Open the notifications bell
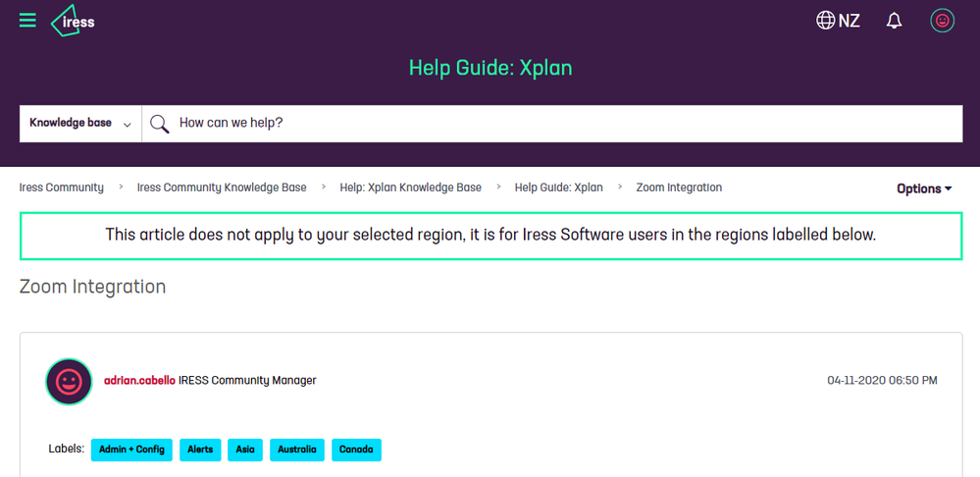980x477 pixels. coord(894,21)
